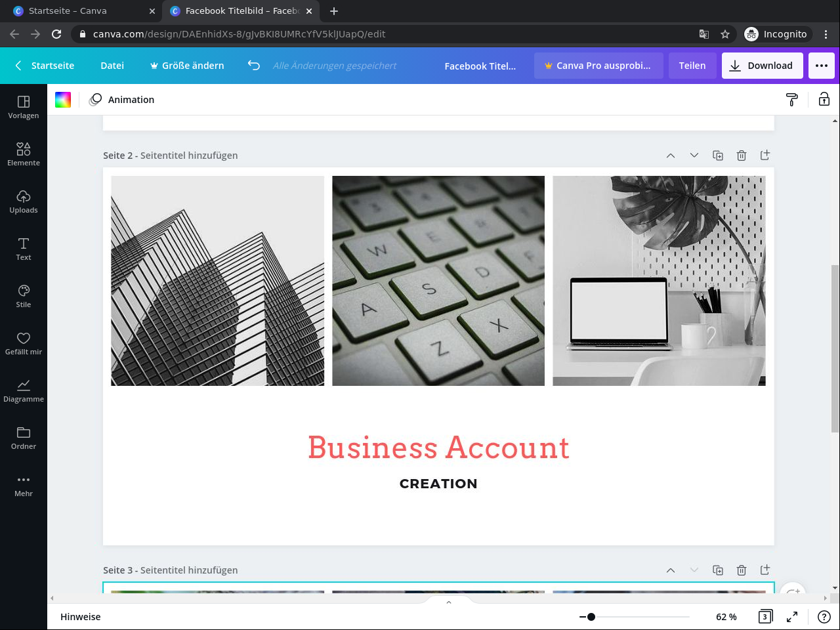Viewport: 840px width, 630px height.
Task: Move Seite 2 up with the chevron
Action: tap(671, 156)
